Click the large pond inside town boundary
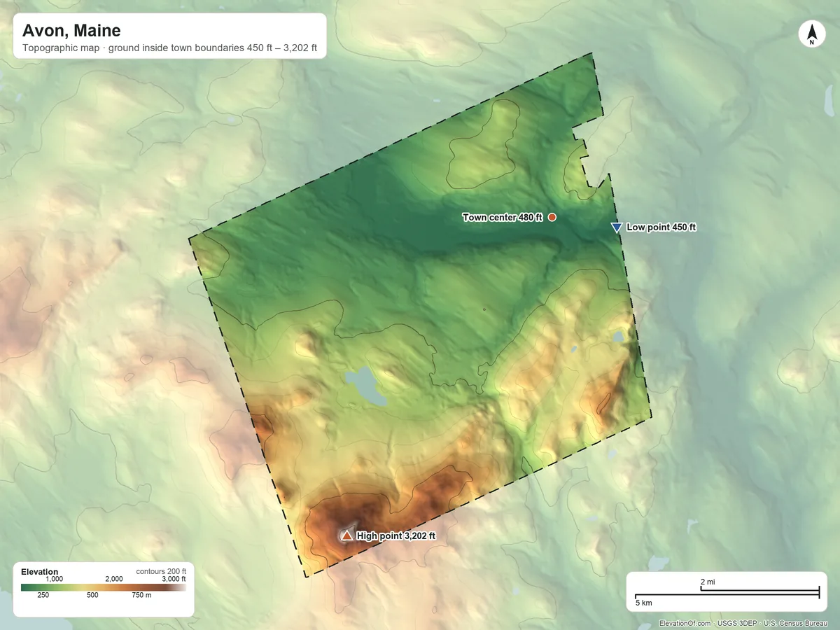The height and width of the screenshot is (630, 840). [365, 386]
